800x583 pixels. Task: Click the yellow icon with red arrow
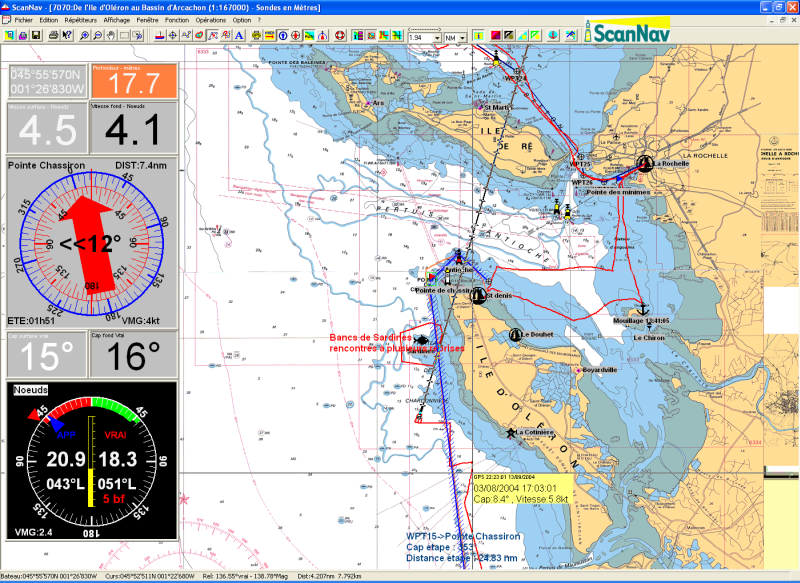click(270, 35)
